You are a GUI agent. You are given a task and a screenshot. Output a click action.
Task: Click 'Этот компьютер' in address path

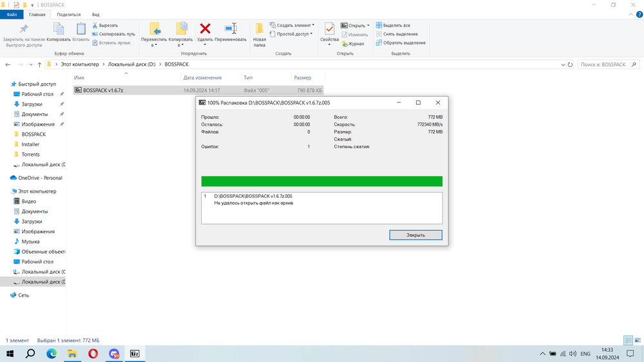pyautogui.click(x=80, y=64)
